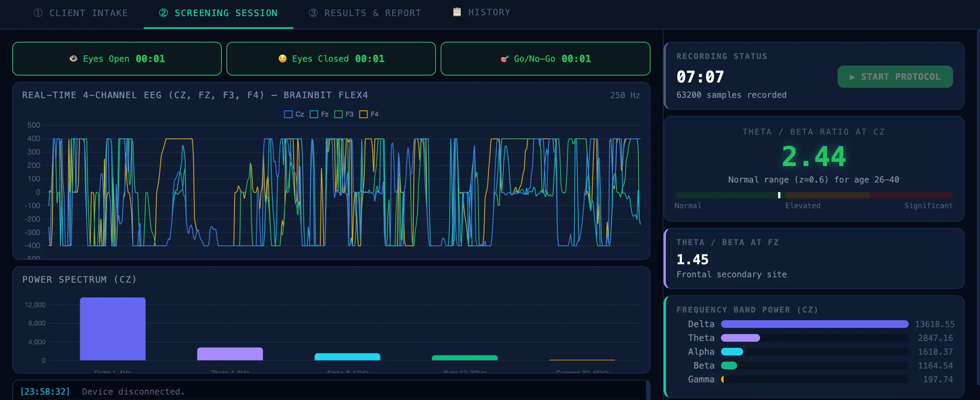Click the Alpha value 1610.37

click(x=935, y=352)
